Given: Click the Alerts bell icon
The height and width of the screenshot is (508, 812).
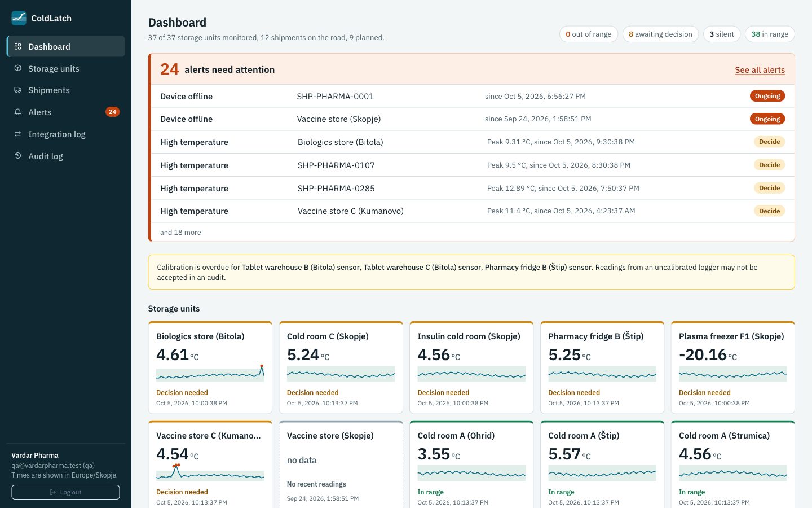Looking at the screenshot, I should click(x=18, y=112).
